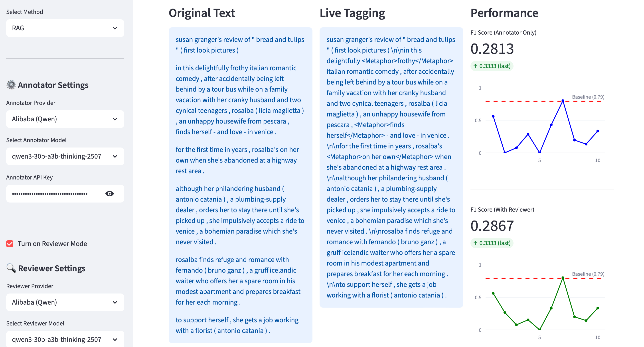Click the peak point on the blue F1 chart
Viewport: 644px width, 347px height.
[563, 101]
